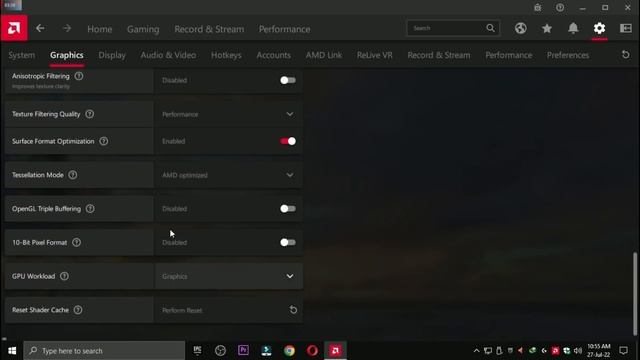Open Opera browser from taskbar

312,351
